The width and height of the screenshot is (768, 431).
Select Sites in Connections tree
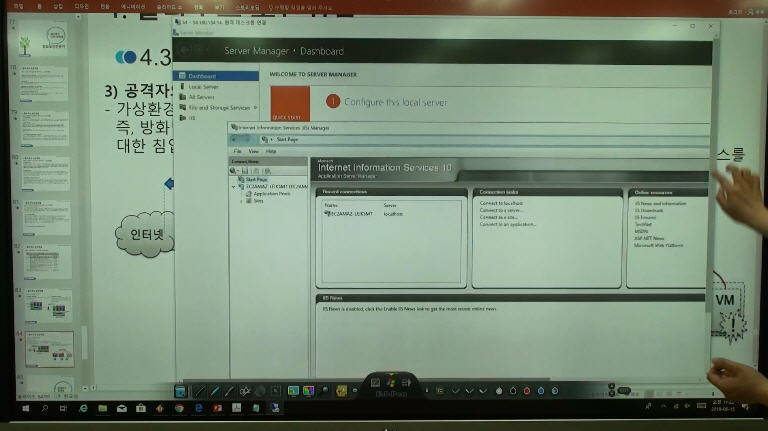point(258,201)
